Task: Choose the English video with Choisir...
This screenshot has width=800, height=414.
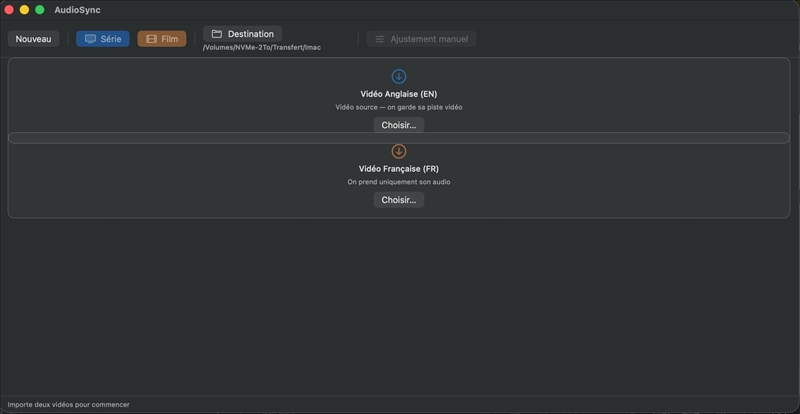Action: (398, 125)
